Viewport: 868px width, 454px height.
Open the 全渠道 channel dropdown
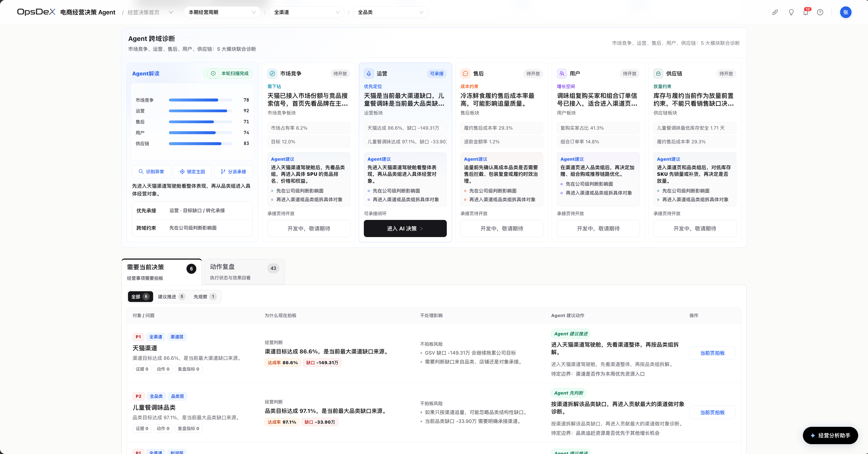coord(306,13)
